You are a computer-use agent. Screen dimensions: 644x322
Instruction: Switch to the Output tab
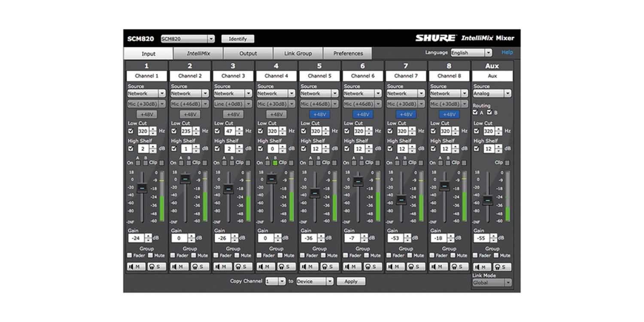[248, 54]
